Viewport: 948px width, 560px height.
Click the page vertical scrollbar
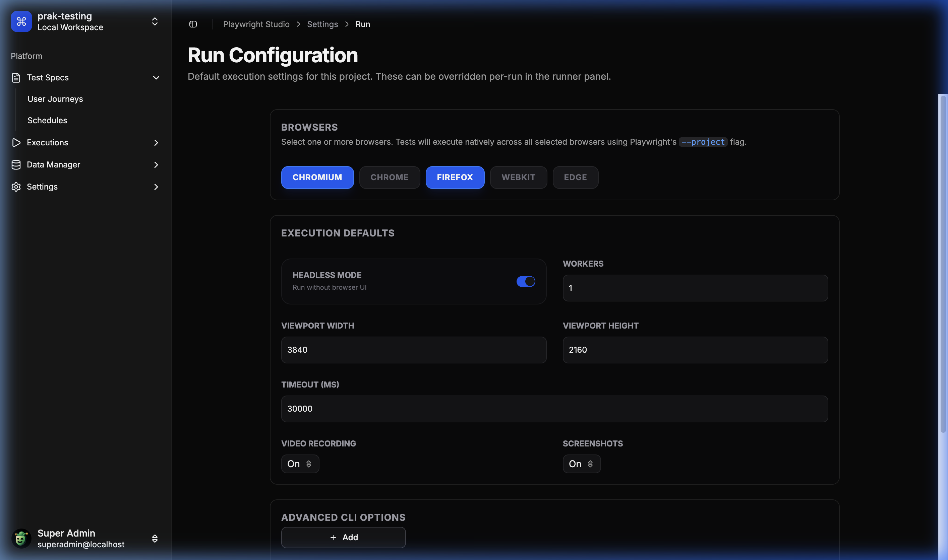click(x=943, y=264)
